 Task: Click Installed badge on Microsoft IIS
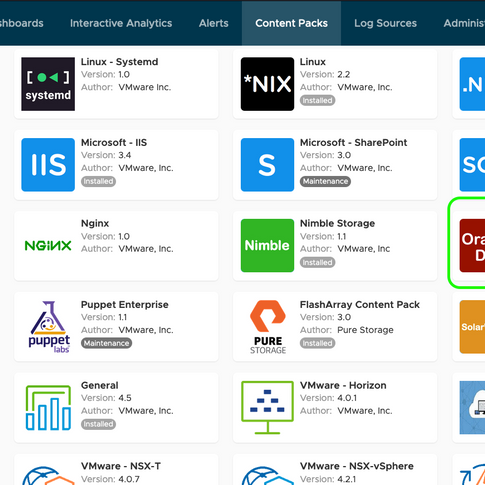pos(98,181)
